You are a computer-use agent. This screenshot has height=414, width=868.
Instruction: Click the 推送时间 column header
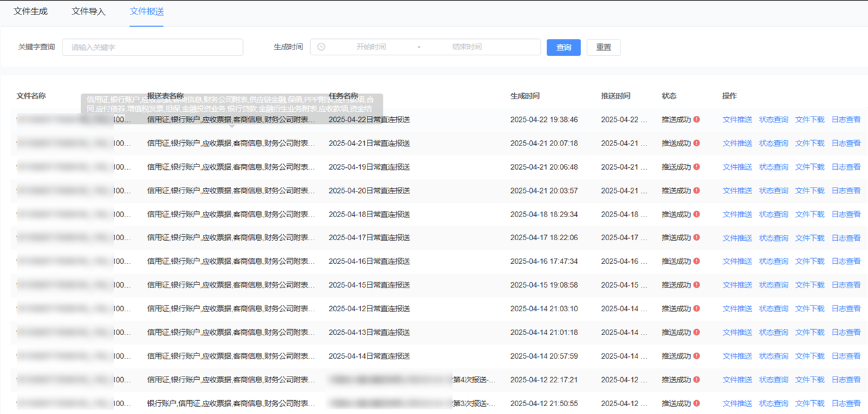616,96
